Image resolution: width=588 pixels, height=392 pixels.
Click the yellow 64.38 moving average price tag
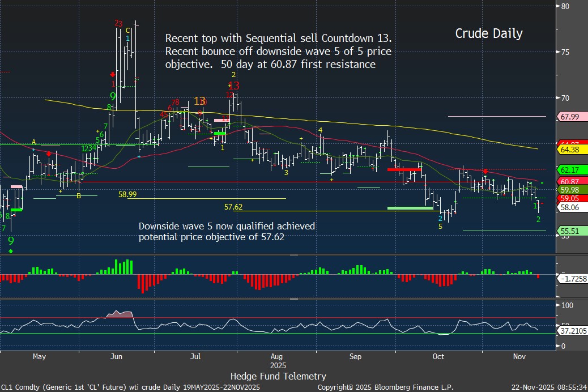569,150
